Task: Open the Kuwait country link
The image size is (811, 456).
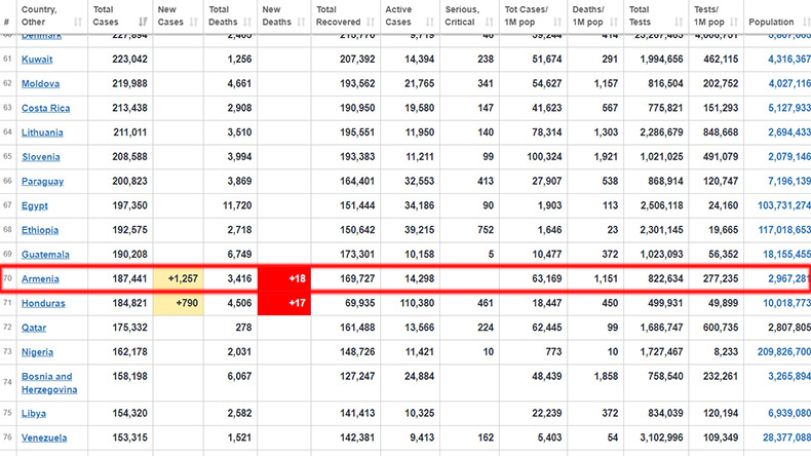Action: (37, 59)
